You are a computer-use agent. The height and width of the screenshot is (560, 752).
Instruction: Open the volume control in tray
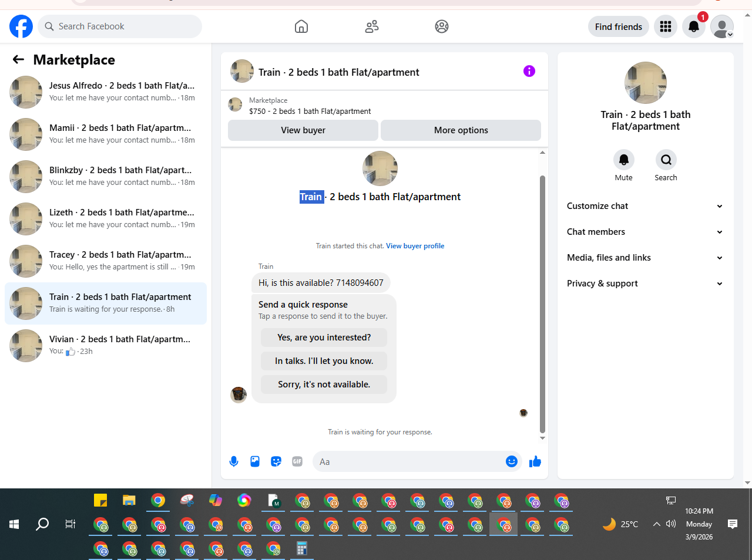click(x=671, y=524)
